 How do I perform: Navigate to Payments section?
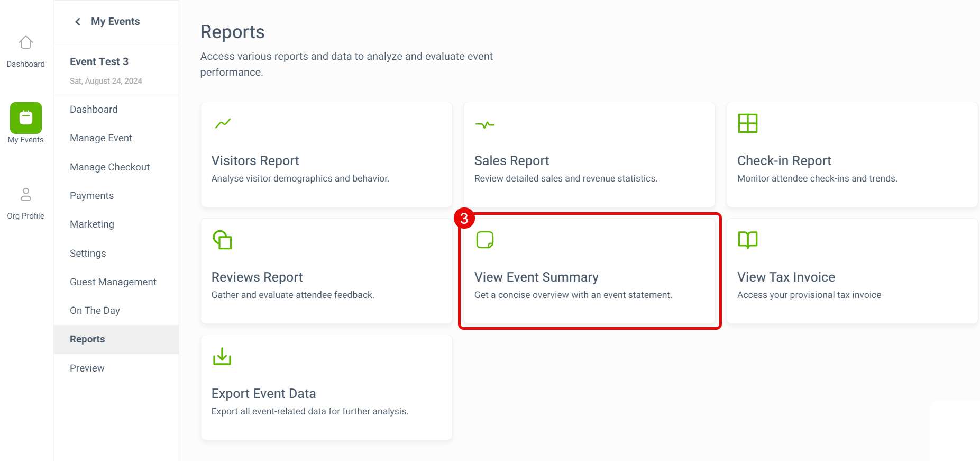point(91,196)
